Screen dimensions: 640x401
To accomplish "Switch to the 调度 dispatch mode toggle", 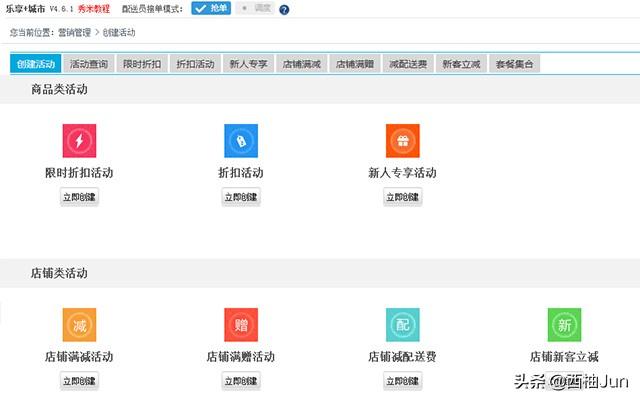I will [x=254, y=9].
